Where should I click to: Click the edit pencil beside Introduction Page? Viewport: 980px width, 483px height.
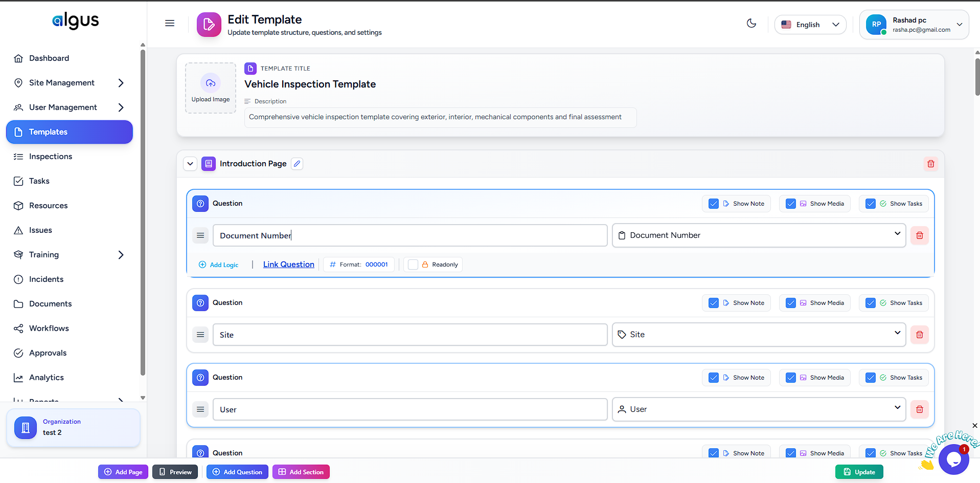(x=297, y=163)
